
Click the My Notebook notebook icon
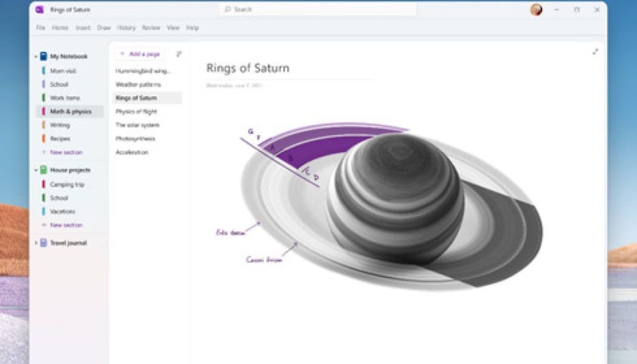click(x=42, y=56)
